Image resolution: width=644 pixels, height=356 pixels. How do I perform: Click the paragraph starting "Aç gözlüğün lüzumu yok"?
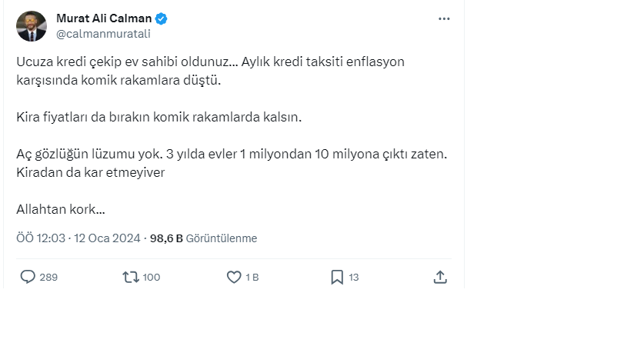tap(231, 163)
